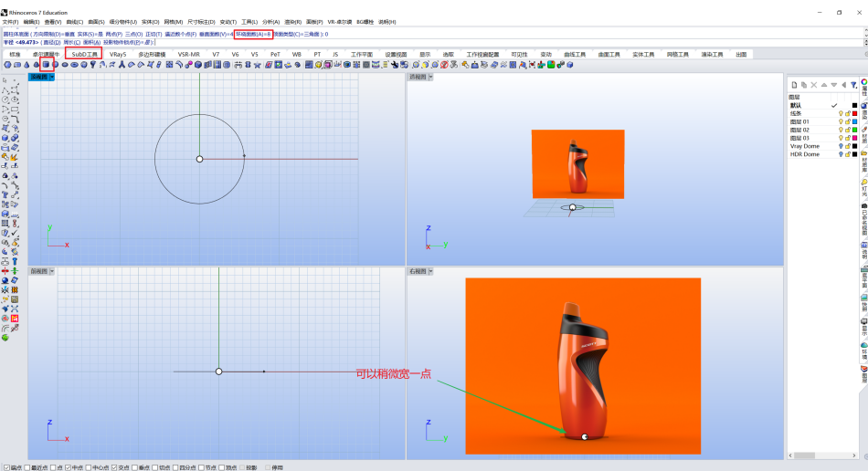Toggle the 垂点 perpendicular osnap checkbox
The width and height of the screenshot is (868, 471).
coord(135,467)
